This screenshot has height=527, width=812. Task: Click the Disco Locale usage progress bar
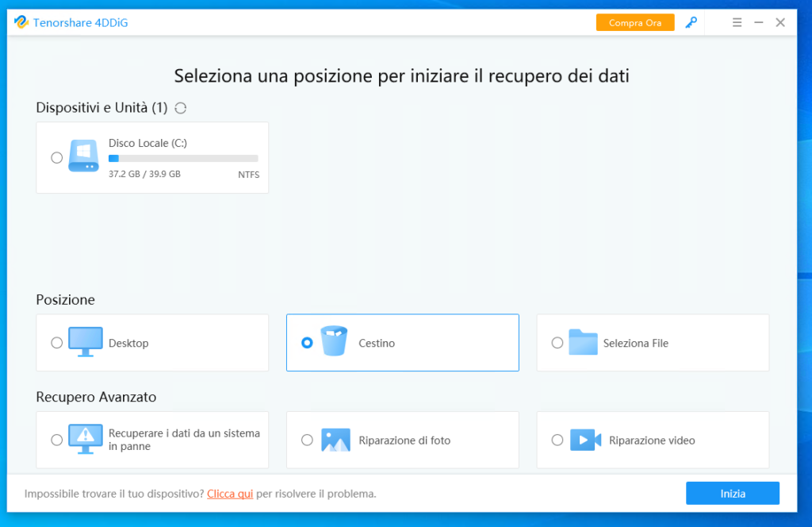[x=183, y=158]
